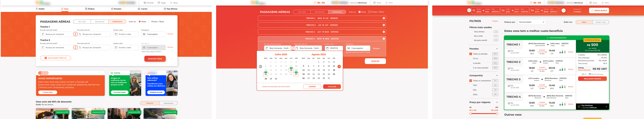
Task: Open the Menu hamburger in the left screen
Action: [174, 3]
